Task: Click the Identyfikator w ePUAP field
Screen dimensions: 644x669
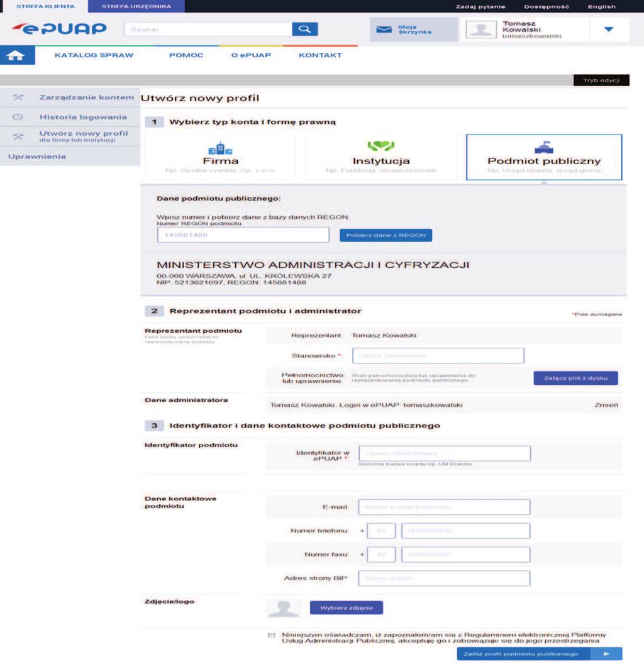Action: [445, 453]
